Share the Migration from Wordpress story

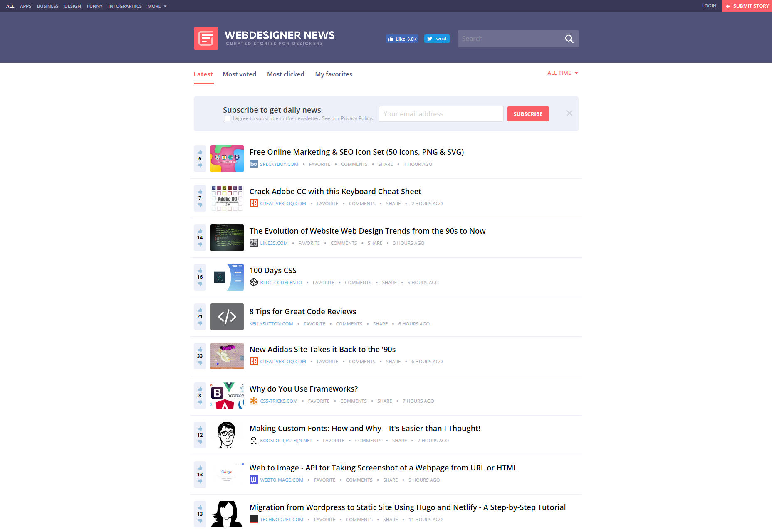click(x=391, y=520)
